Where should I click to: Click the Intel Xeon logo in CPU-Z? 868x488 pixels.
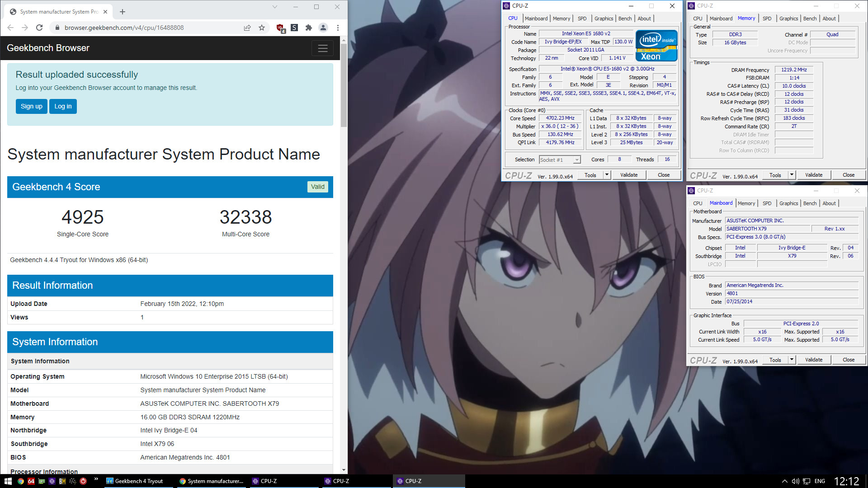656,46
